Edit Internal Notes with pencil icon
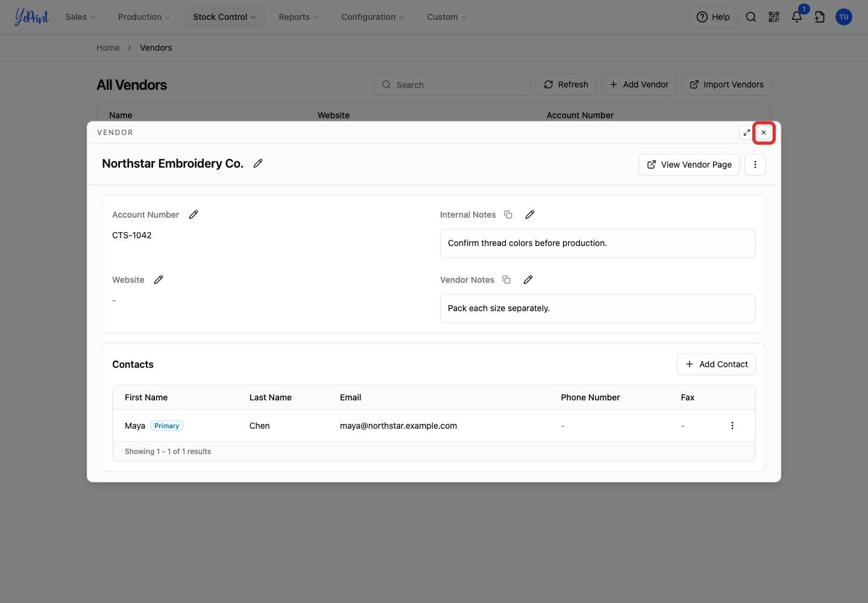The image size is (868, 603). [530, 215]
